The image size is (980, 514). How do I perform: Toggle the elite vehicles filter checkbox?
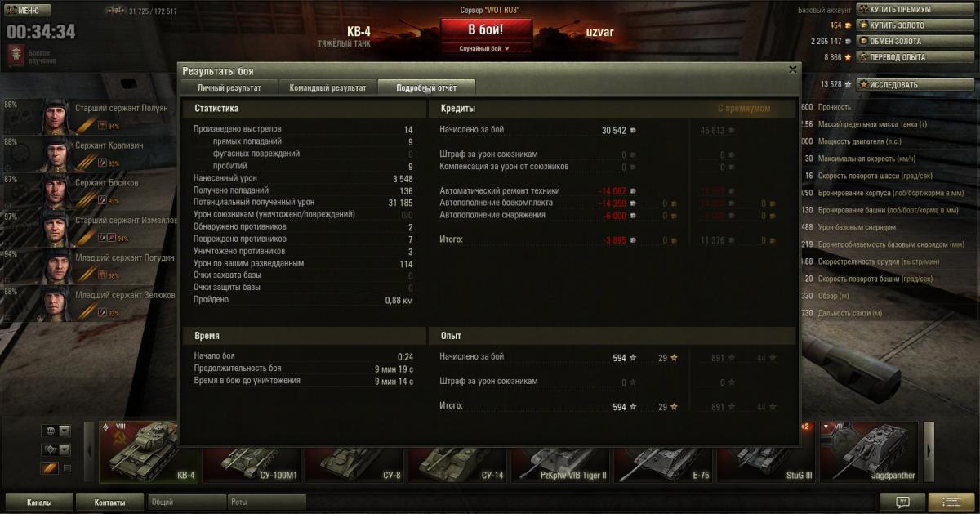click(67, 468)
